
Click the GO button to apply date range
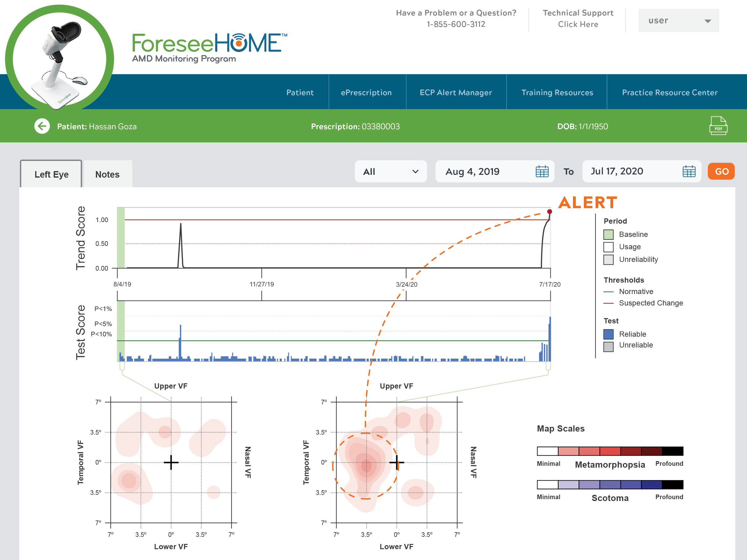click(721, 171)
